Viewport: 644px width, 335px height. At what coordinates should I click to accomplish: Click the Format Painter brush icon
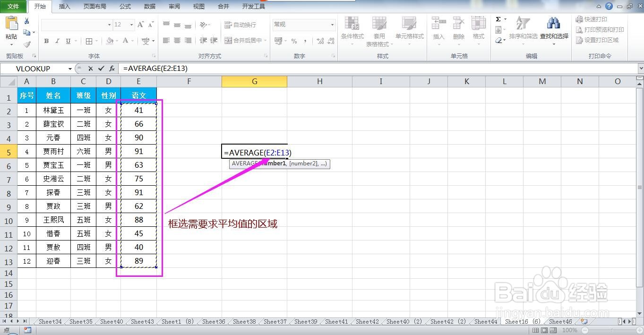tap(27, 44)
